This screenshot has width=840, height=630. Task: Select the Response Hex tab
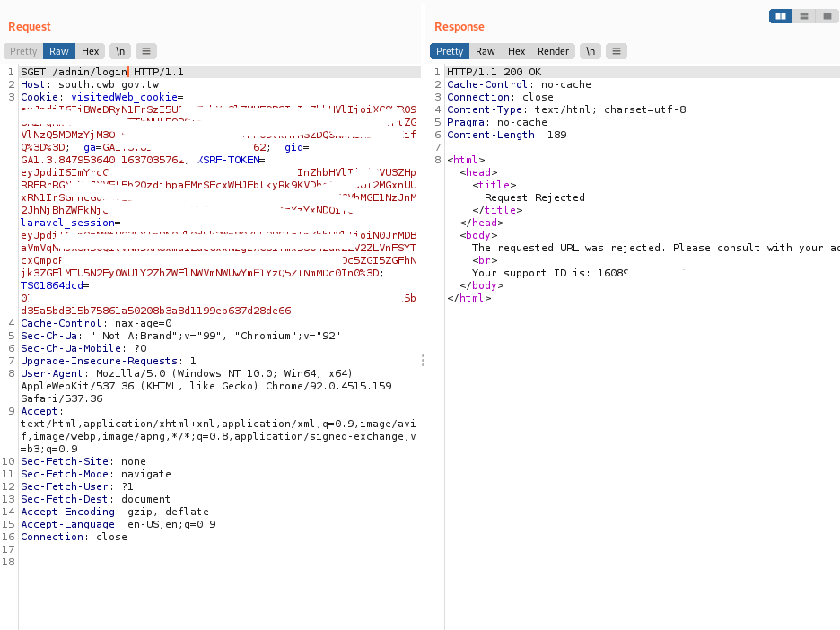point(516,51)
